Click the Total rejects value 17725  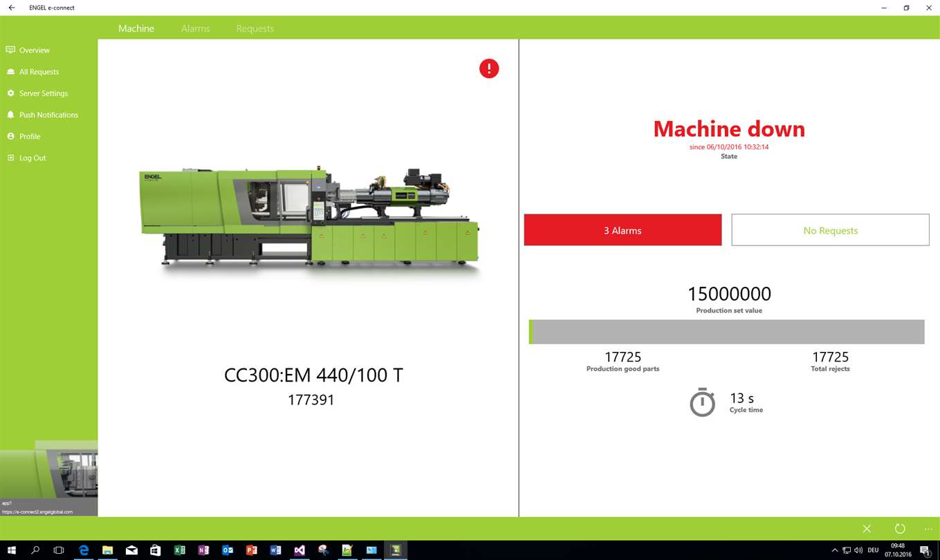click(830, 357)
